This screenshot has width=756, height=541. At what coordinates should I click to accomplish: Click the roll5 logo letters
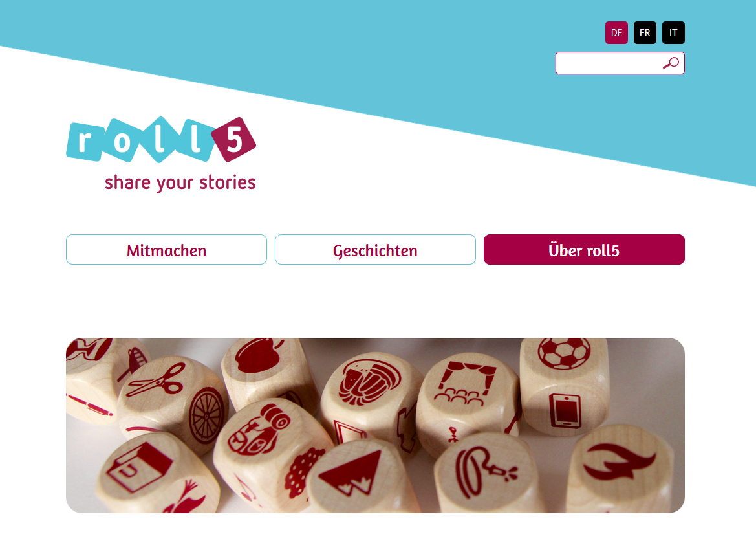[x=160, y=140]
